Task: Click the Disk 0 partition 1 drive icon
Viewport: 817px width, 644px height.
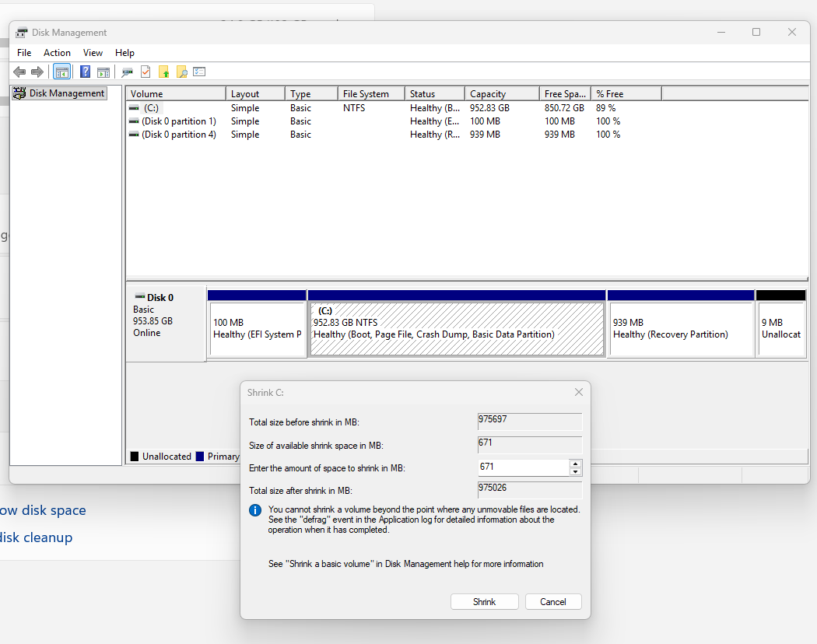Action: coord(134,121)
